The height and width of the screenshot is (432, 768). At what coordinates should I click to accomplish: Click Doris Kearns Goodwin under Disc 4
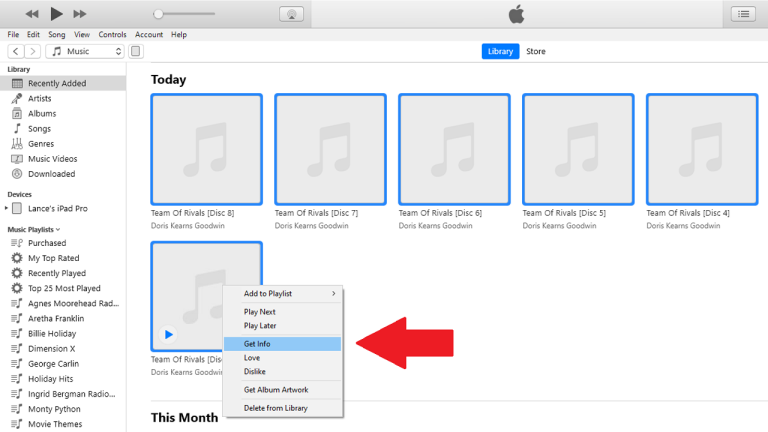683,226
